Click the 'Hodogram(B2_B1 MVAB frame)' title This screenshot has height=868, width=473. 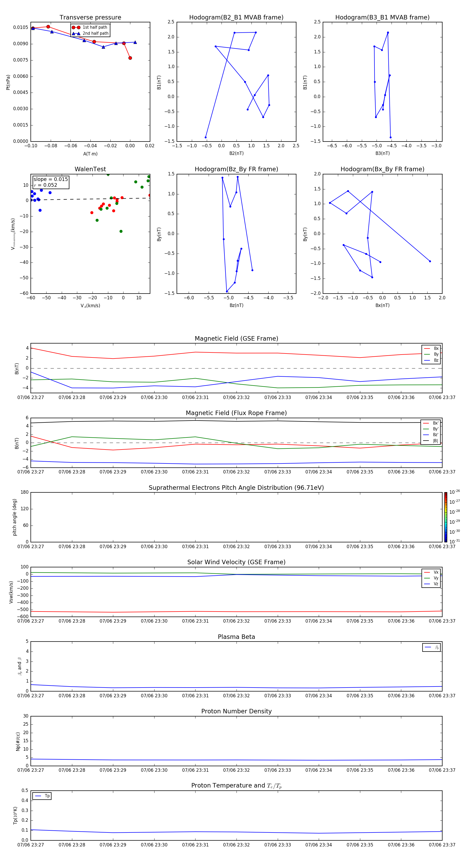coord(236,18)
